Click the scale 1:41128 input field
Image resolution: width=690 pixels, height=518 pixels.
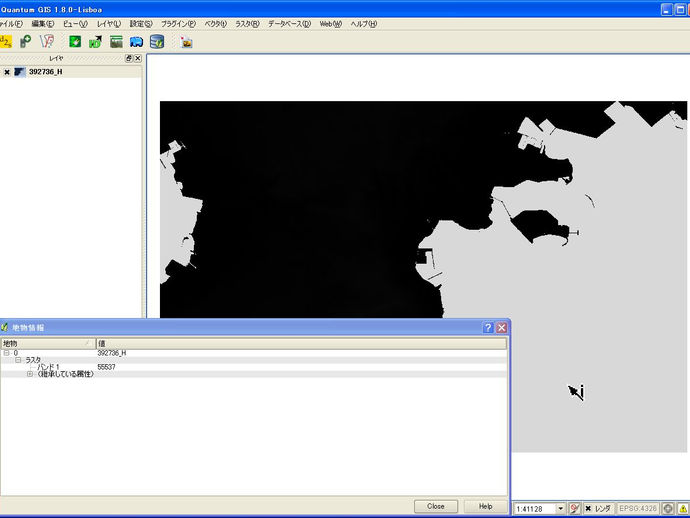tap(535, 509)
